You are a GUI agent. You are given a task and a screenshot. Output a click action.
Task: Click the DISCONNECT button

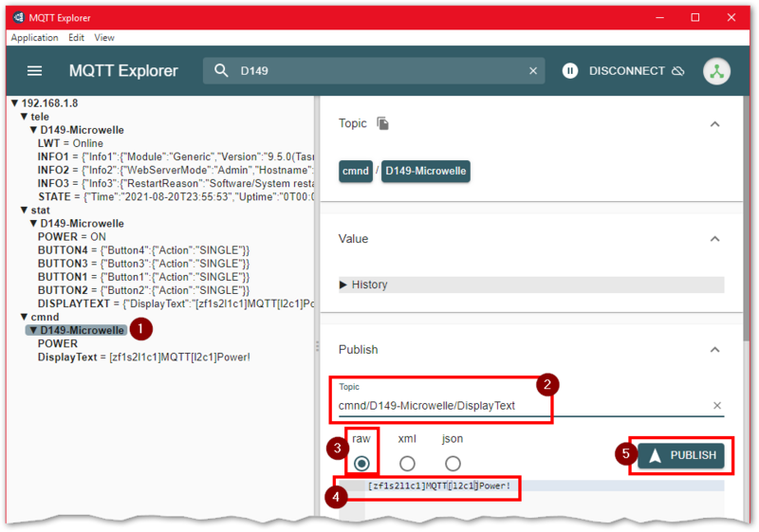[x=627, y=71]
